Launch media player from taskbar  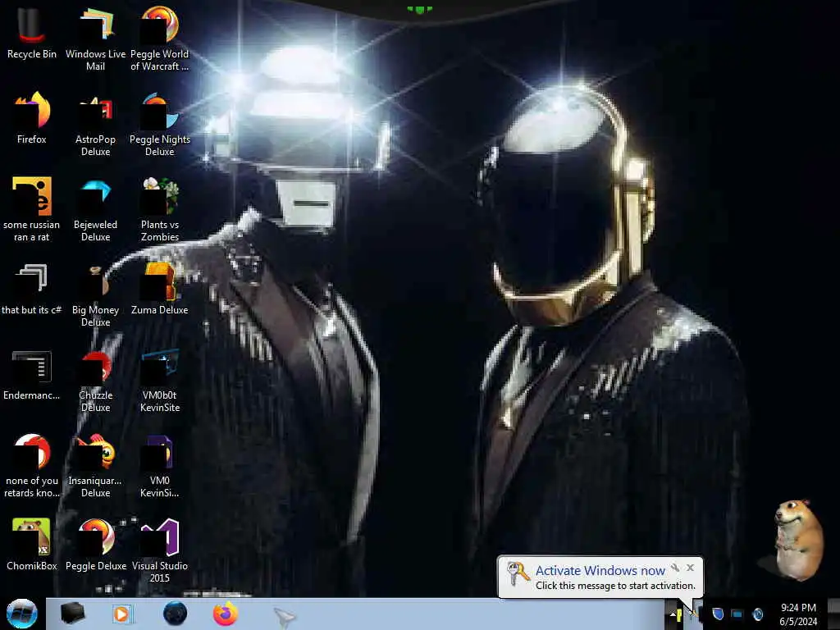tap(122, 614)
